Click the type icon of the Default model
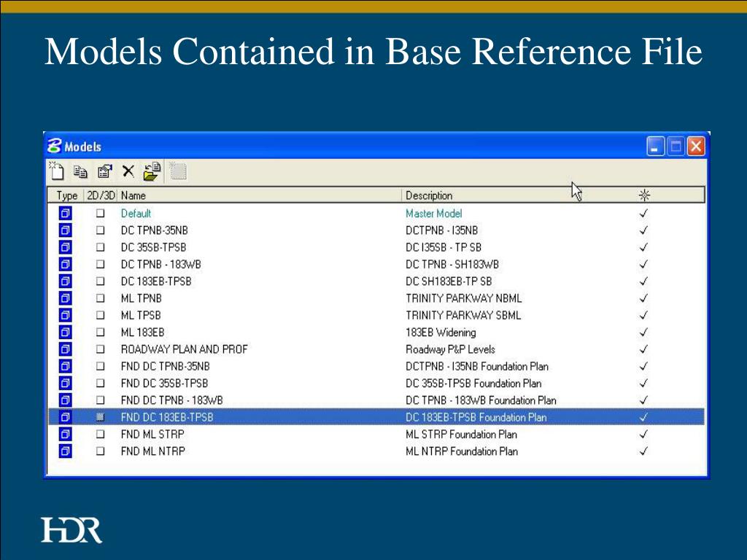This screenshot has height=560, width=747. pos(65,214)
